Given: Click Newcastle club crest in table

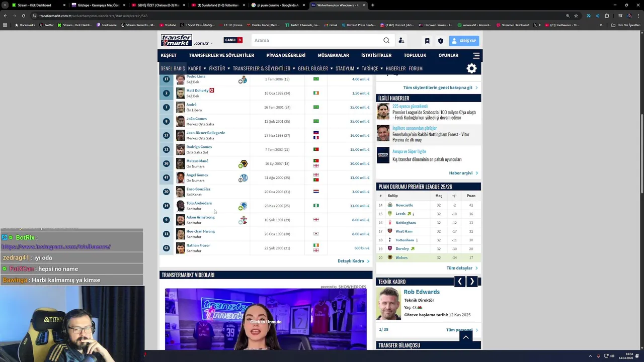Looking at the screenshot, I should pos(390,205).
